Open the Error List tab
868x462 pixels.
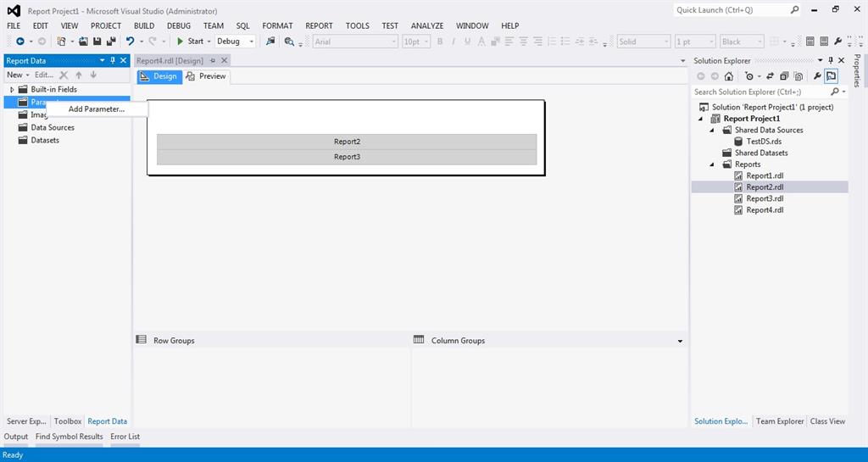tap(125, 437)
